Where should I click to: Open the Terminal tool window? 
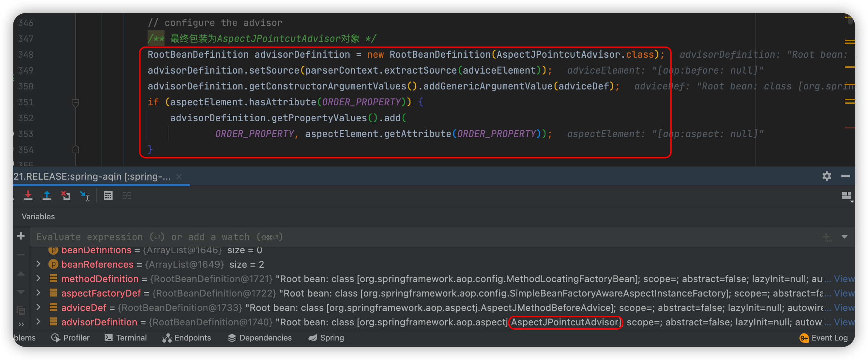tap(126, 338)
